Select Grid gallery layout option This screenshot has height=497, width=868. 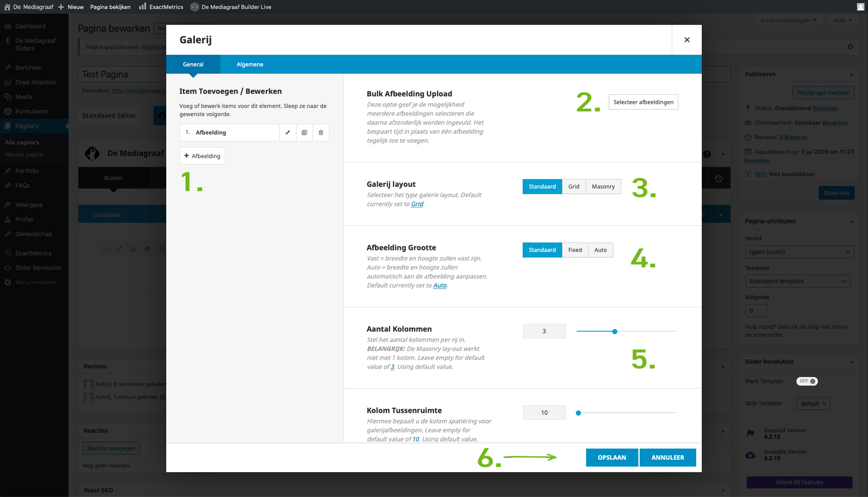pos(573,186)
